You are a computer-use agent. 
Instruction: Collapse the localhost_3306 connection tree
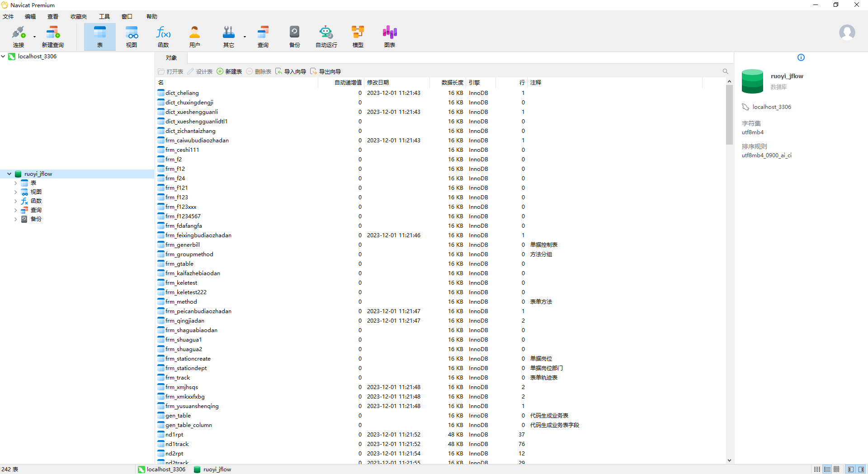[4, 56]
